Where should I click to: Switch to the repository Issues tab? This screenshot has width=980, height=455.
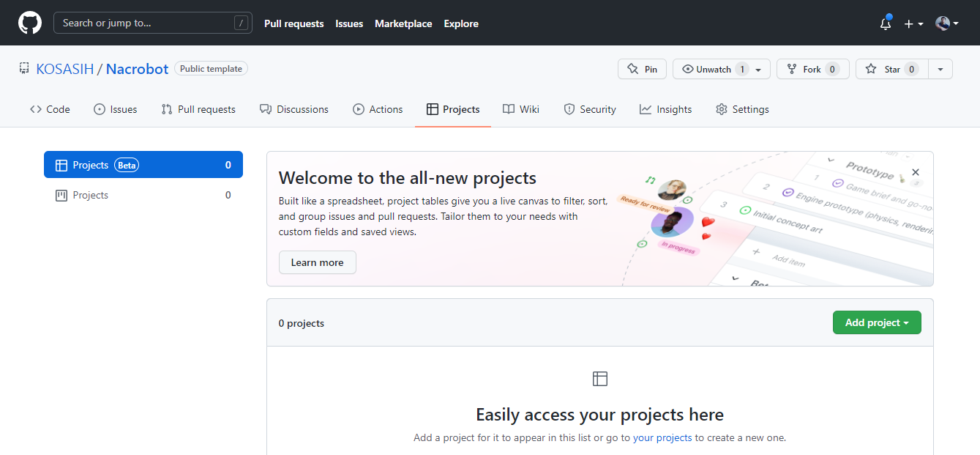(115, 109)
